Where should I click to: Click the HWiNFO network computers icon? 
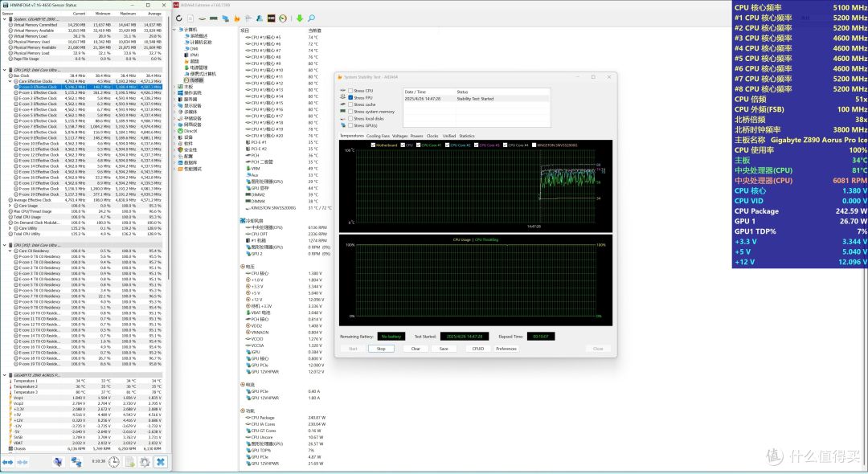[x=76, y=461]
